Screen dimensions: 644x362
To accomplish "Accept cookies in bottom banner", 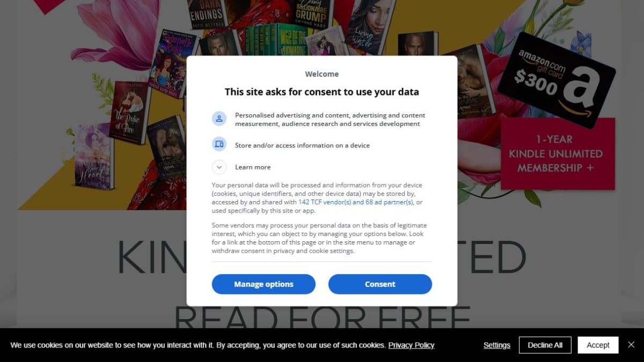I will click(598, 345).
